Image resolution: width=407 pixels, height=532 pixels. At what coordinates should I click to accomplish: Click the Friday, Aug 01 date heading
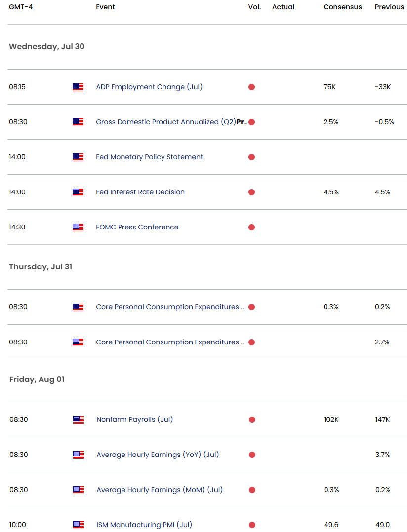tap(37, 379)
